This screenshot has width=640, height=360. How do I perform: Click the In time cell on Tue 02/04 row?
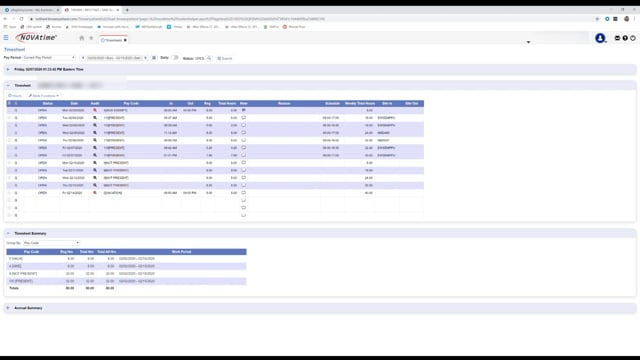[170, 118]
